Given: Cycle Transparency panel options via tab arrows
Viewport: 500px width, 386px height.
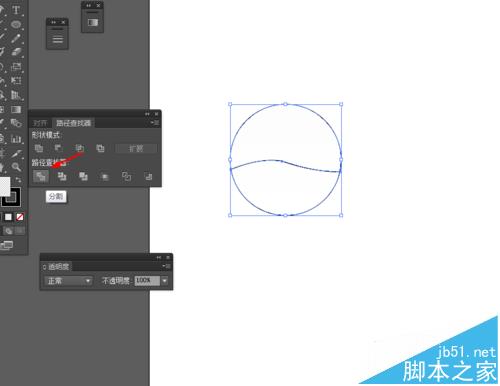Looking at the screenshot, I should pos(44,267).
